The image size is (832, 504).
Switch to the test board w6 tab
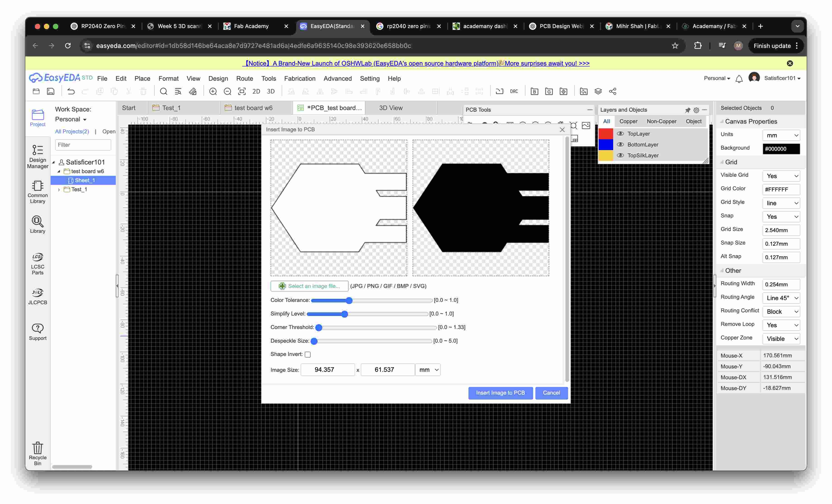pos(253,108)
